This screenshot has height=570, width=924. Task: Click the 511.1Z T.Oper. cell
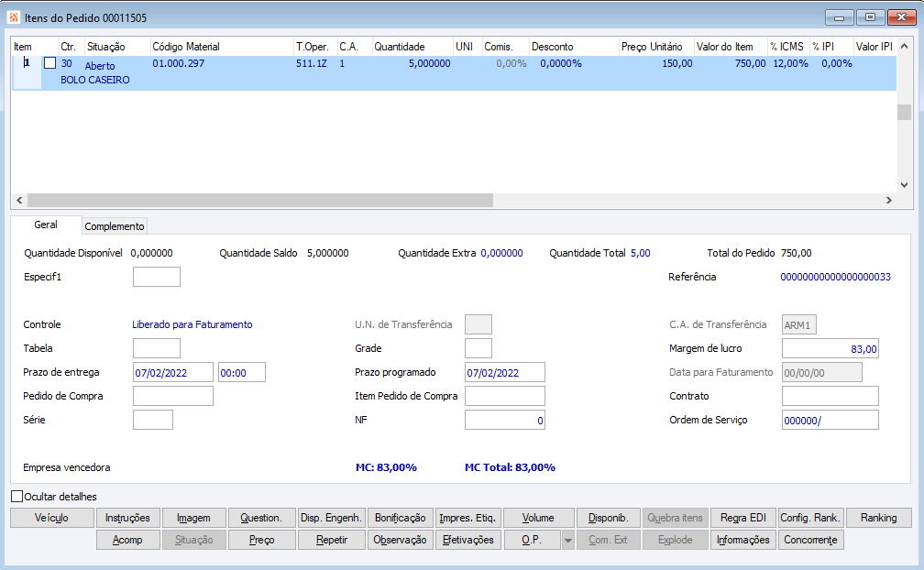[x=311, y=63]
